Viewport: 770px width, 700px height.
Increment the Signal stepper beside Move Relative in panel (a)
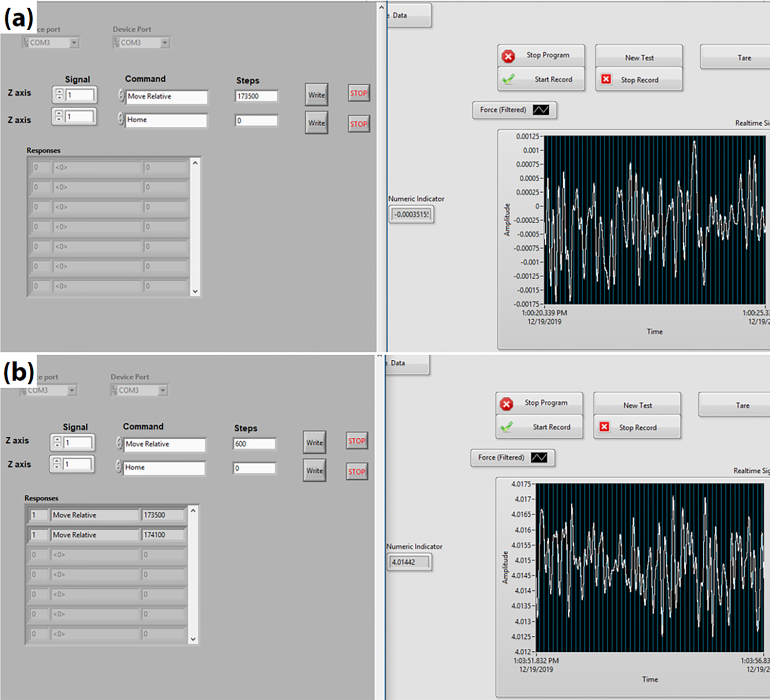(x=60, y=92)
